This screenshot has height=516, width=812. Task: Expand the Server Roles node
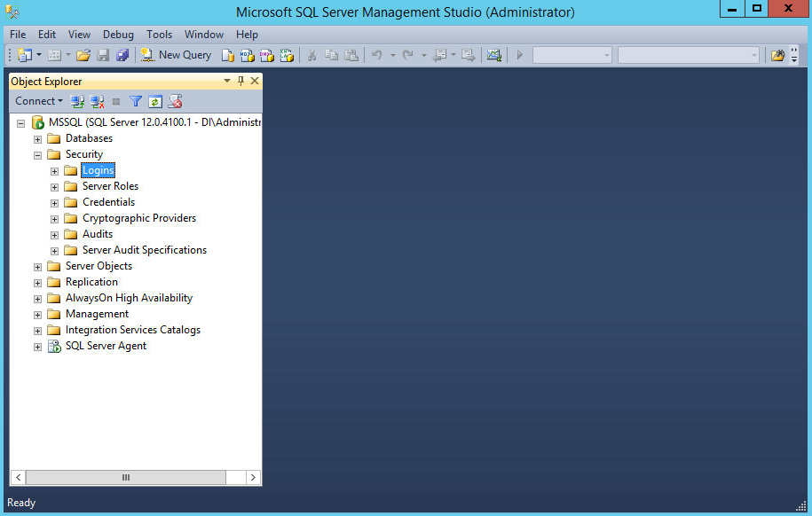[x=54, y=187]
